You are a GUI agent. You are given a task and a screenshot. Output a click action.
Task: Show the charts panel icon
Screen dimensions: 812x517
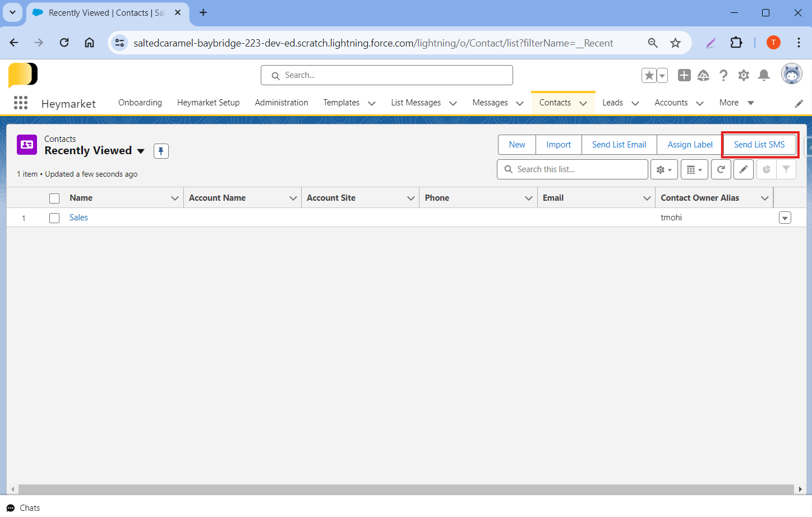[x=767, y=169]
